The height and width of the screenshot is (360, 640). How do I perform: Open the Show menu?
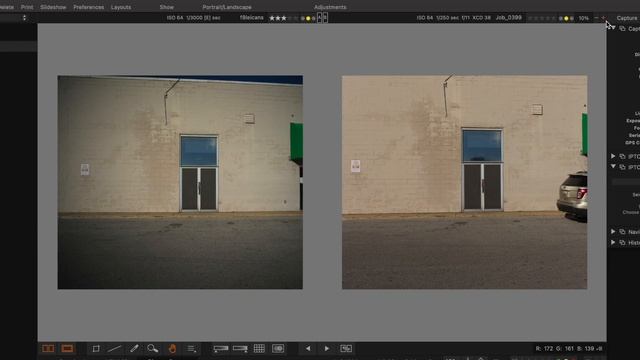tap(167, 7)
